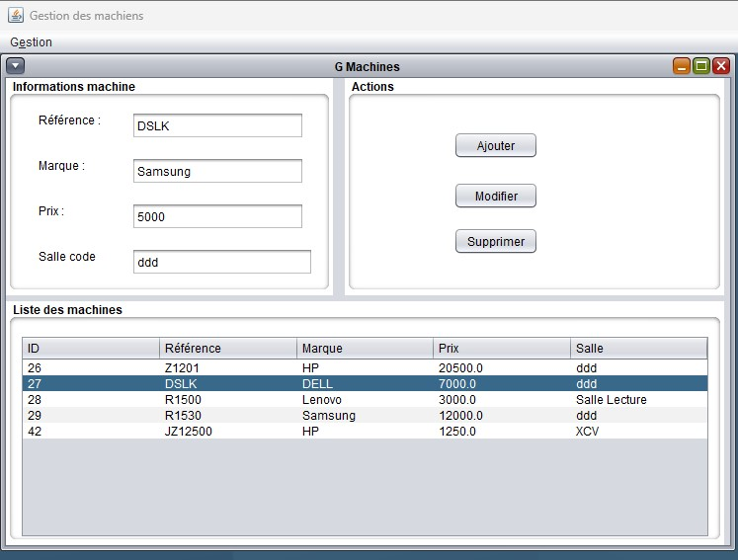
Task: Click the ID 27 cell
Action: click(x=91, y=383)
